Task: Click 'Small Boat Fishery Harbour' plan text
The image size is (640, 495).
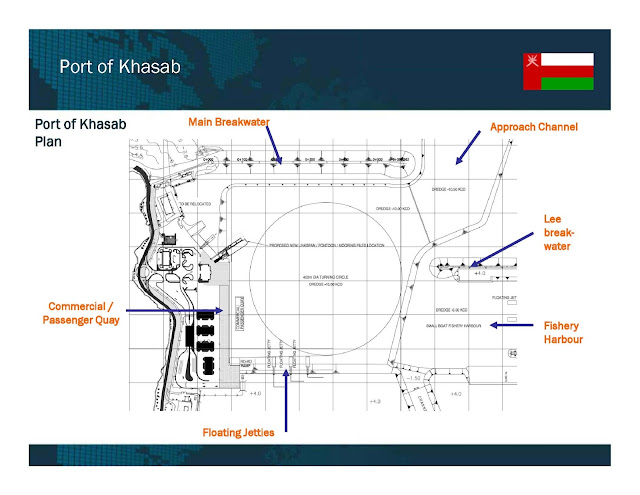Action: [453, 326]
